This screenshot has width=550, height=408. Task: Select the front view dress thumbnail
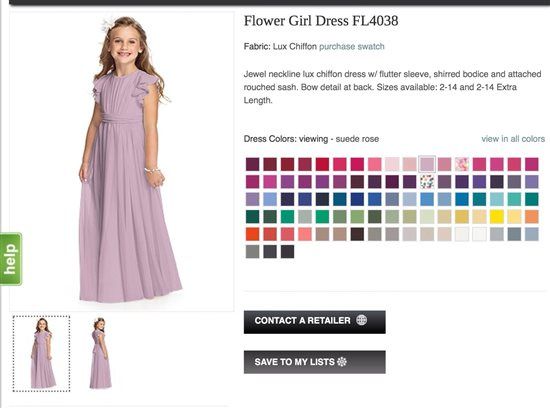coord(41,354)
